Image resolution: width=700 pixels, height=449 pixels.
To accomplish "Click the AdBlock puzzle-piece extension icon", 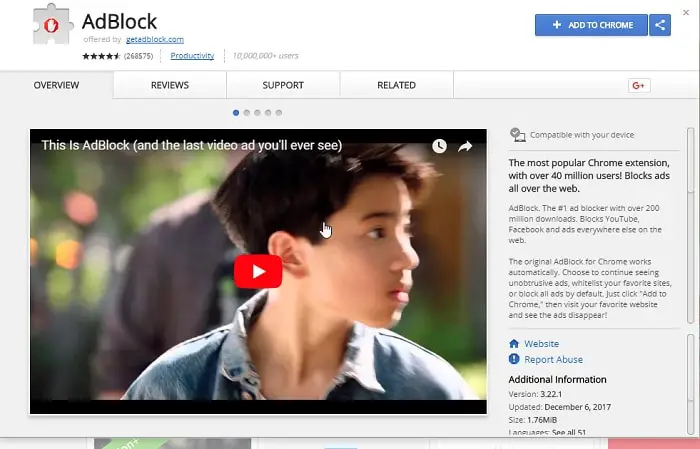I will pyautogui.click(x=53, y=24).
